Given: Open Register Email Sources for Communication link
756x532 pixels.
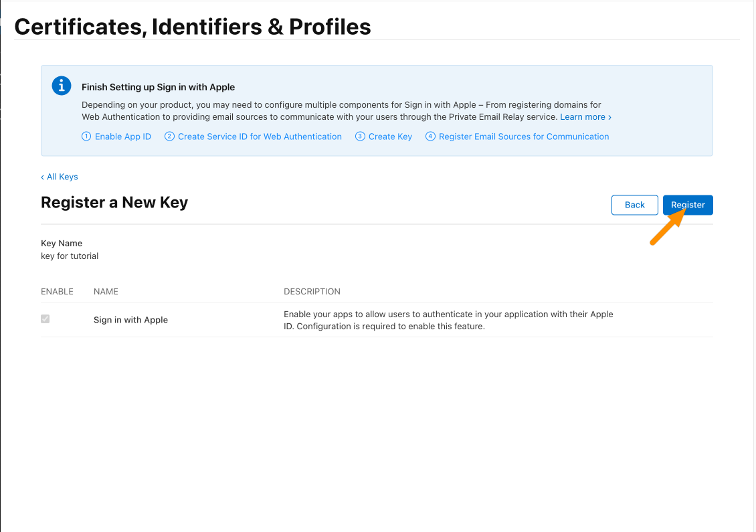Looking at the screenshot, I should pyautogui.click(x=524, y=137).
